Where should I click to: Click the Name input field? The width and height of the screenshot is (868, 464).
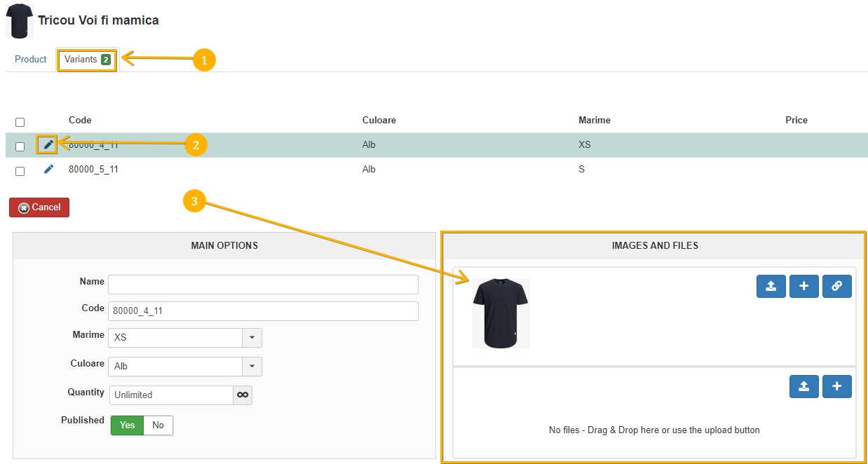263,284
